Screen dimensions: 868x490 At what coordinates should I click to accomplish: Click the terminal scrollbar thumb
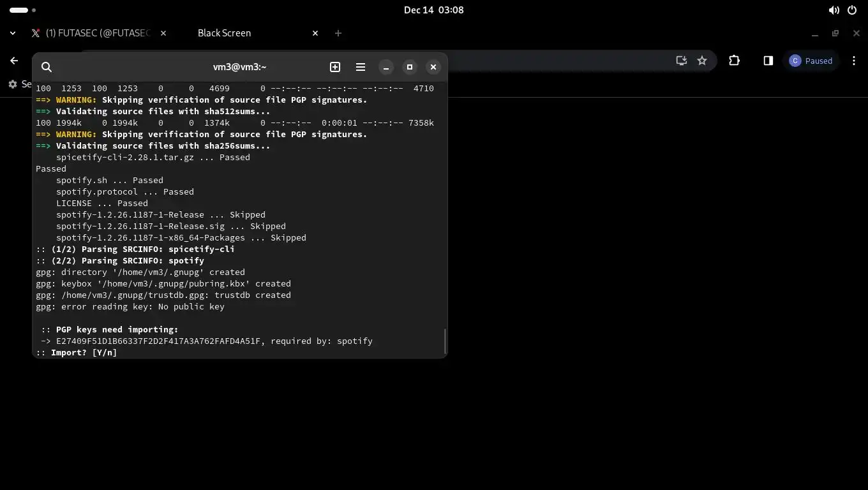point(445,341)
